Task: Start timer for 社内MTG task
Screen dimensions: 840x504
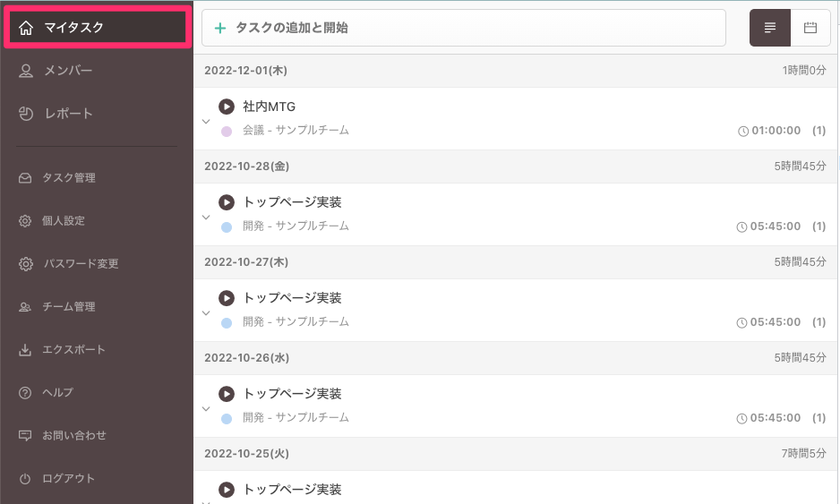Action: coord(227,107)
